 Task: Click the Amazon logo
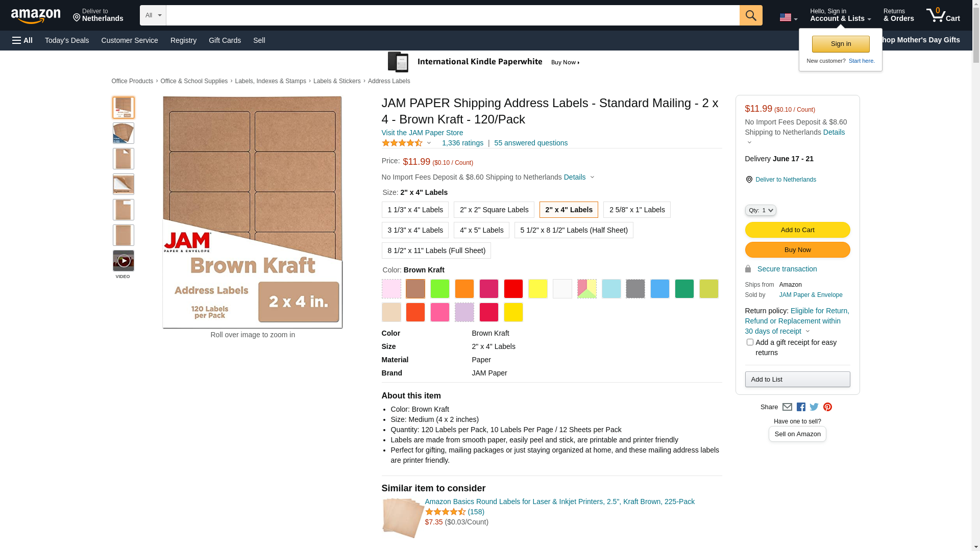click(36, 16)
